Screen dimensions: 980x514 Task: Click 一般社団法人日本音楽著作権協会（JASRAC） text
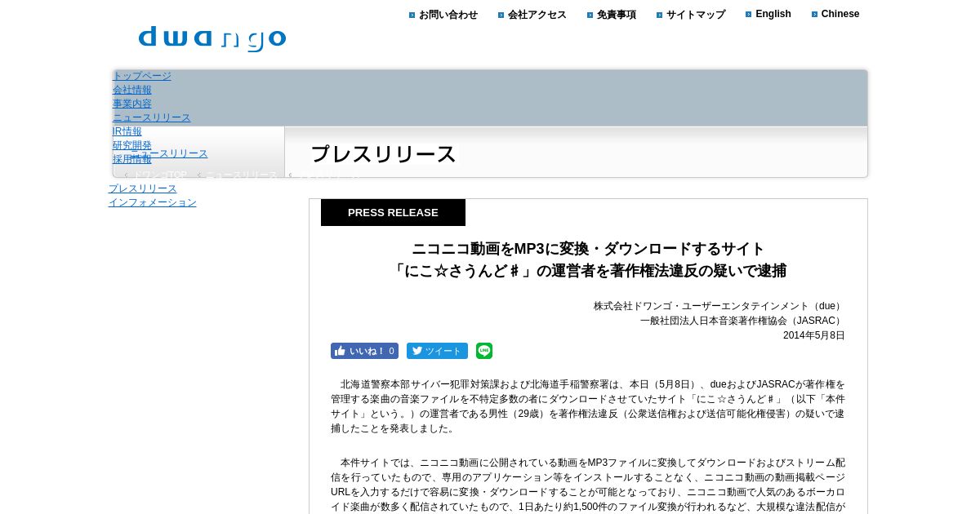[x=742, y=321]
